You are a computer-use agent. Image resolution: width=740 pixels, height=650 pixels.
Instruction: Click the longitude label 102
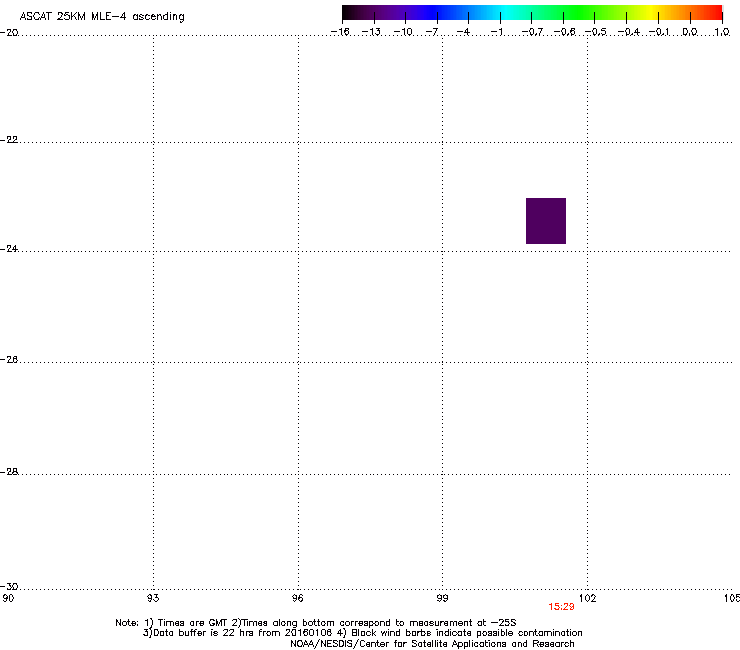click(x=587, y=598)
